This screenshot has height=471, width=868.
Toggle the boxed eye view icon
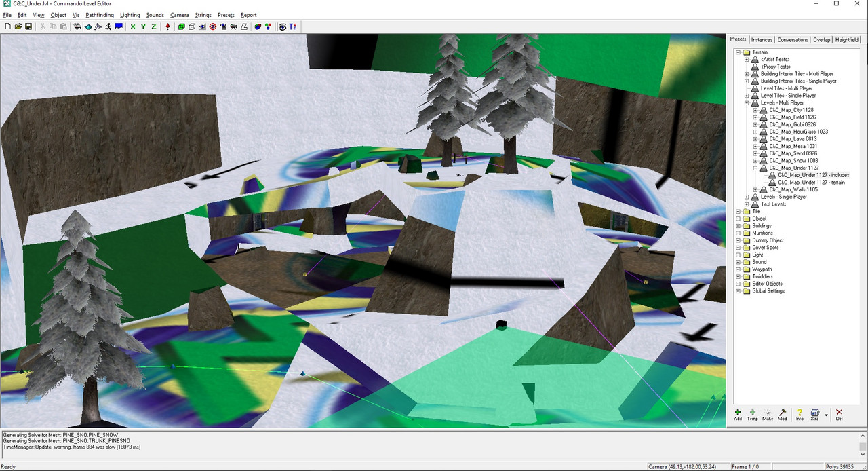(x=282, y=26)
